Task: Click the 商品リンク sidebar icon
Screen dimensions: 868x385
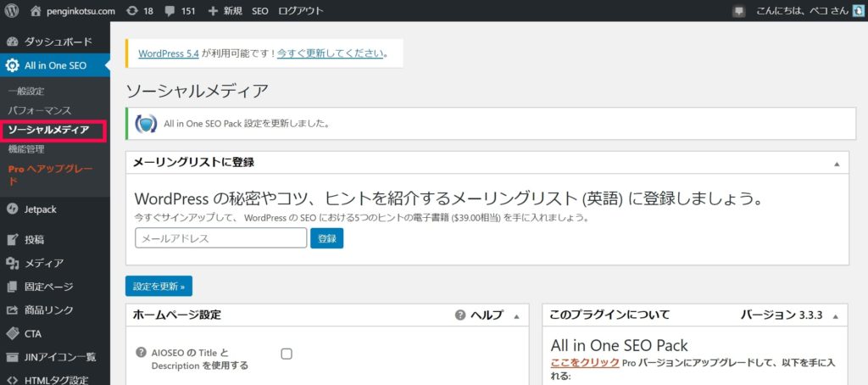Action: [13, 310]
